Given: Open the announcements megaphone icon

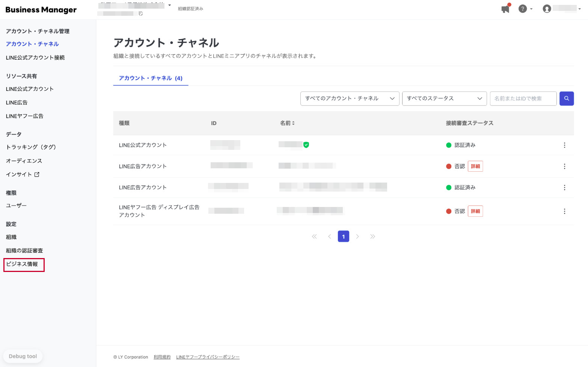Looking at the screenshot, I should [x=505, y=9].
